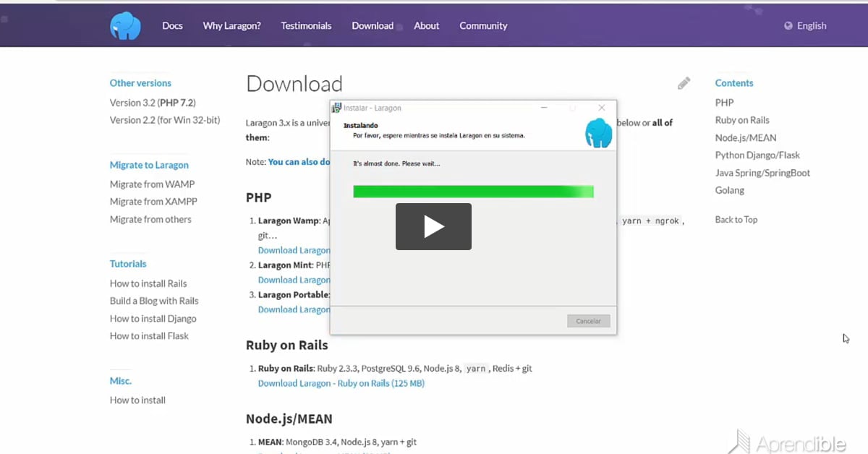Viewport: 868px width, 454px height.
Task: Click the Laragon elephant logo in navbar
Action: (x=125, y=25)
